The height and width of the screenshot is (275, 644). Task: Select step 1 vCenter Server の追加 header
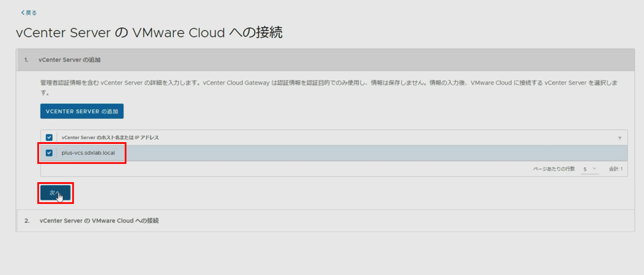coord(325,60)
